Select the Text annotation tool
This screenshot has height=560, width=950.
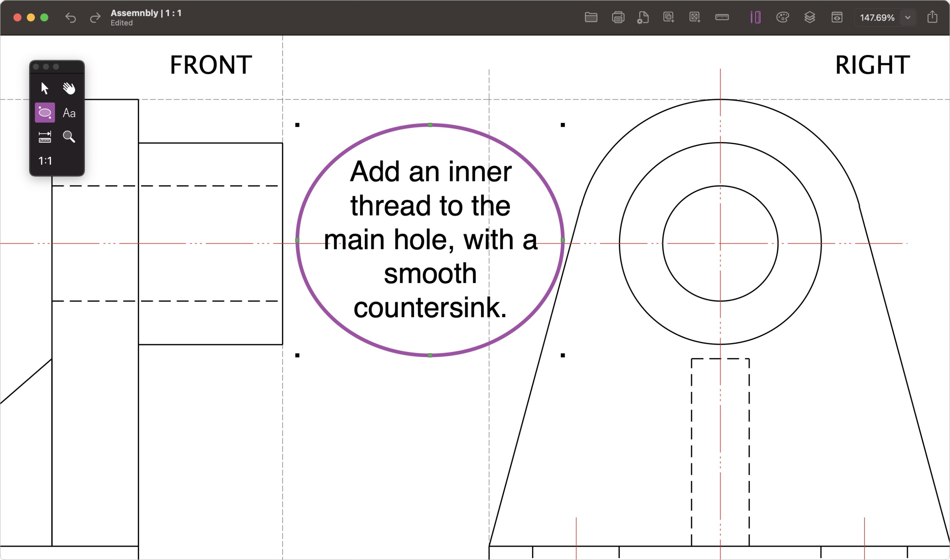tap(69, 113)
